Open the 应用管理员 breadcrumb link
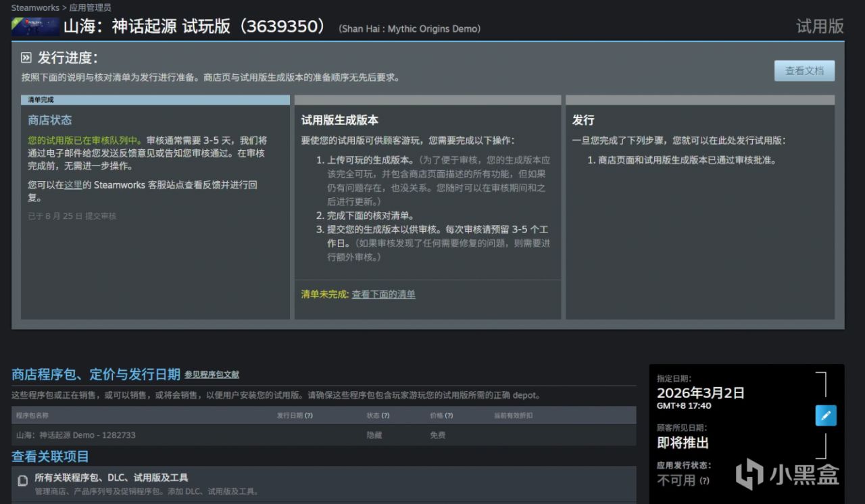Image resolution: width=865 pixels, height=504 pixels. (x=90, y=7)
